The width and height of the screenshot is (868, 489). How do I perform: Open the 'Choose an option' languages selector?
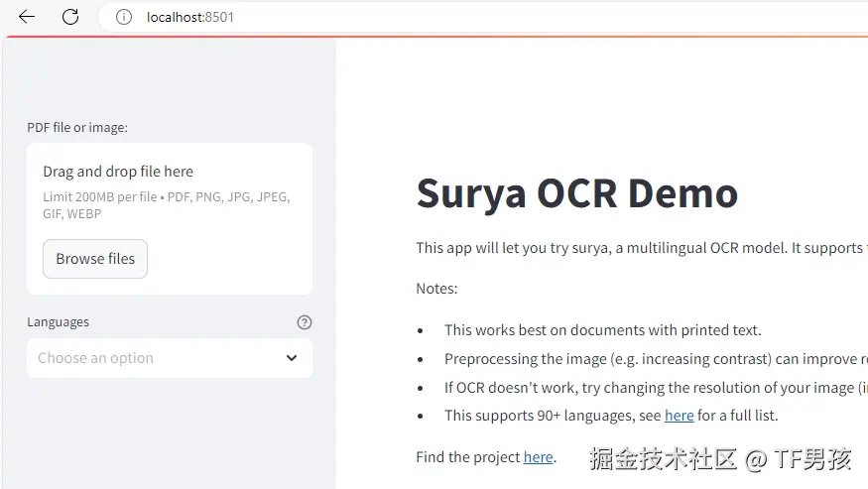[x=170, y=358]
